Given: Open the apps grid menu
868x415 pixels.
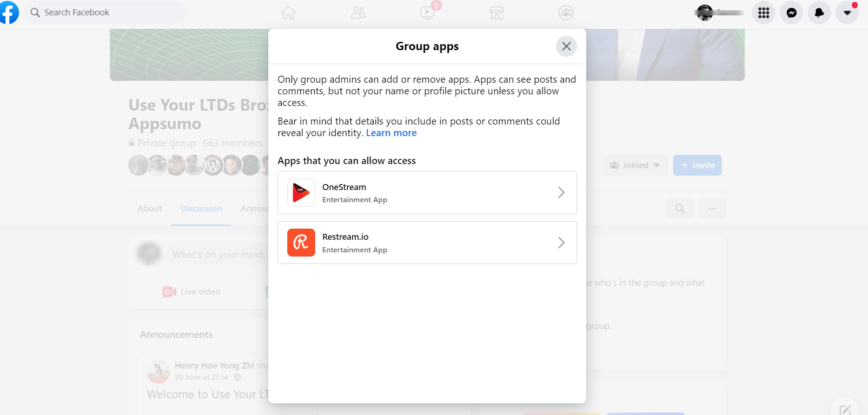Looking at the screenshot, I should (x=764, y=13).
